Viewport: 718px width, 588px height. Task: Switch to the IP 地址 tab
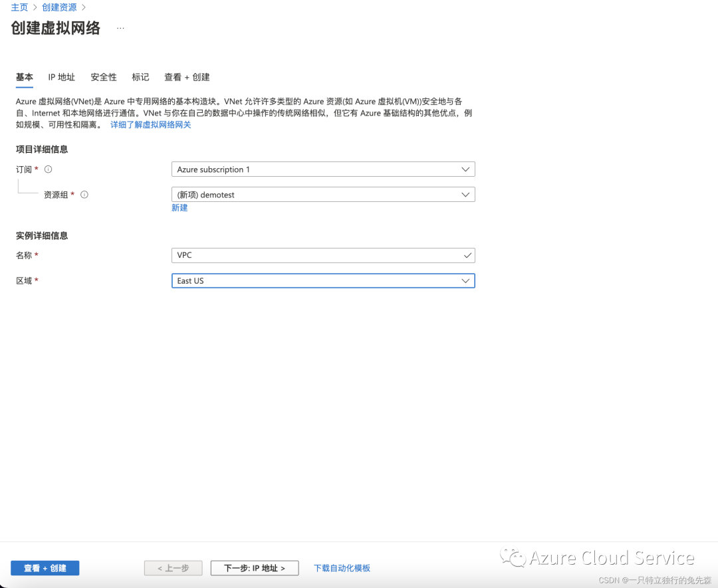pyautogui.click(x=61, y=77)
